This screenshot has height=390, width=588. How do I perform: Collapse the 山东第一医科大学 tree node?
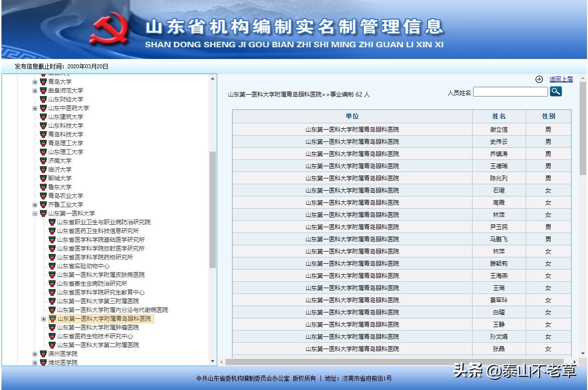click(x=34, y=214)
